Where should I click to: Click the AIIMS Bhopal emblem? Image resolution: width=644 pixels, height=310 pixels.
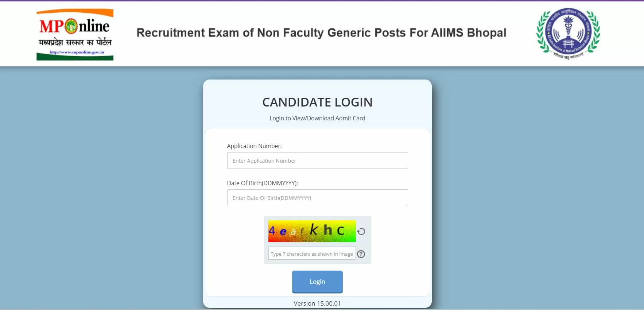coord(568,34)
